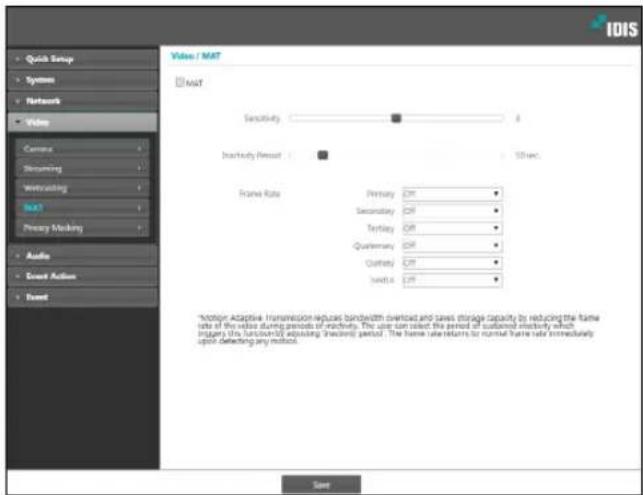Open the fifth stream frame rate dropdown
643x495 pixels.
[452, 262]
